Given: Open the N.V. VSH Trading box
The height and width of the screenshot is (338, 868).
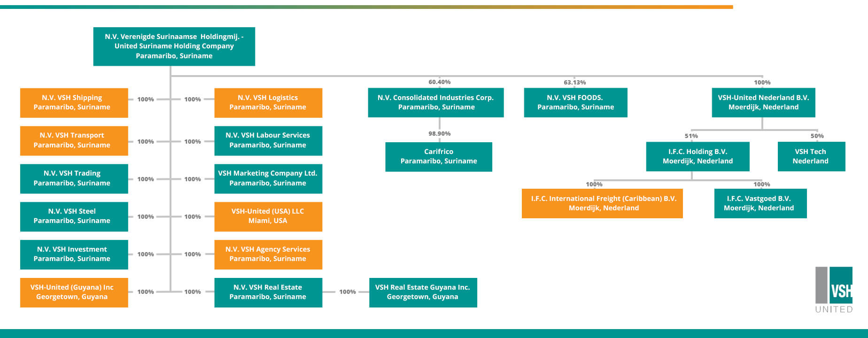Looking at the screenshot, I should [x=74, y=178].
